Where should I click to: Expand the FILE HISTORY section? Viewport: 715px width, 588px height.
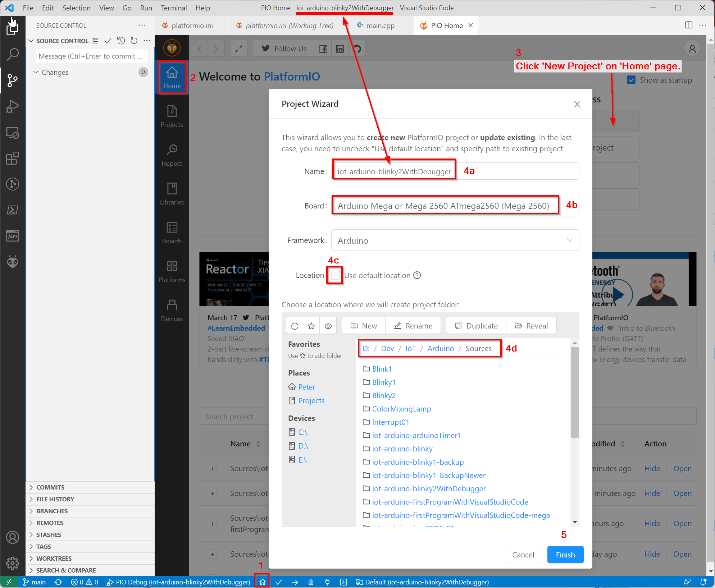coord(90,499)
